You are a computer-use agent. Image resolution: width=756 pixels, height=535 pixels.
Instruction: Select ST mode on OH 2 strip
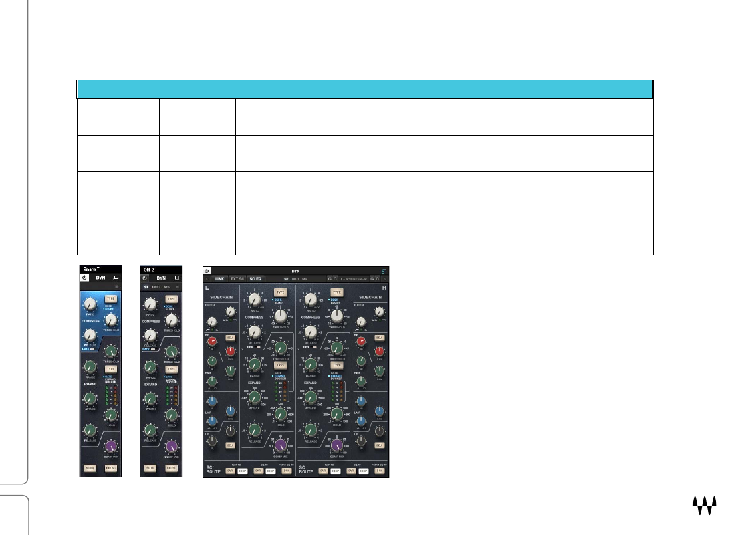(x=146, y=287)
